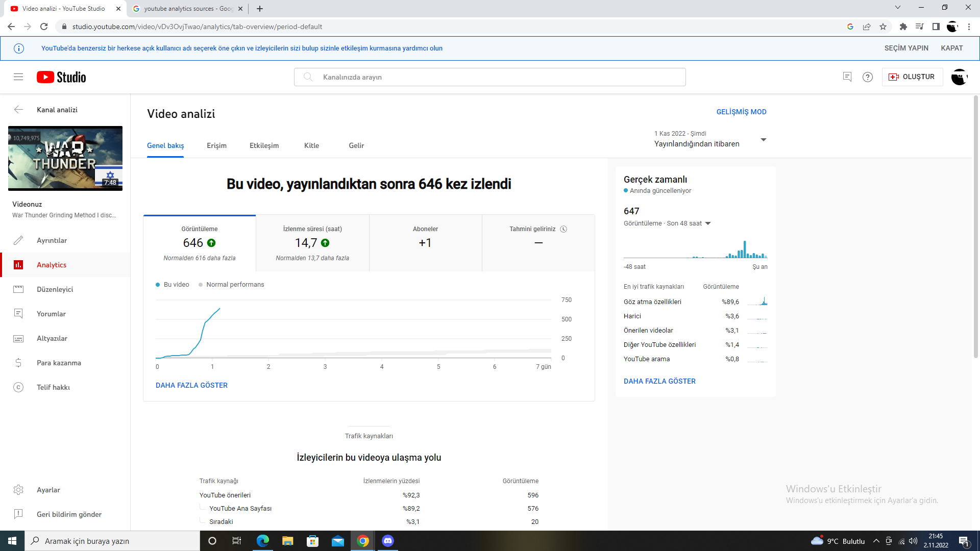
Task: Click the info icon in the banner
Action: 19,48
